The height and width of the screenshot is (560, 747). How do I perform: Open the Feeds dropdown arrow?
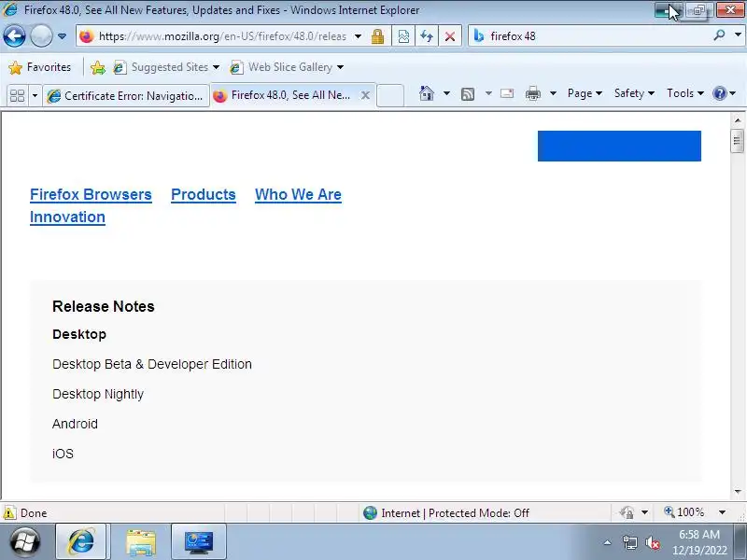pos(488,93)
